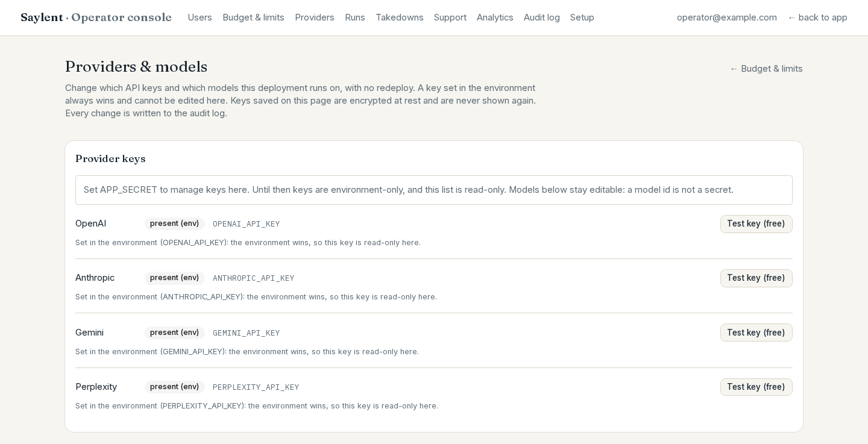Click the Gemini read-only environment note
Screen dimensions: 868x444
247,352
